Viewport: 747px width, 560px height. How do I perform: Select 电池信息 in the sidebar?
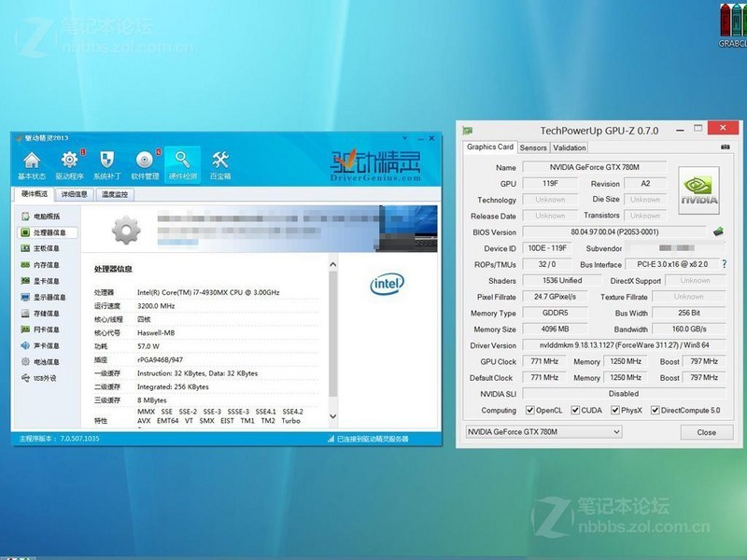click(x=41, y=362)
